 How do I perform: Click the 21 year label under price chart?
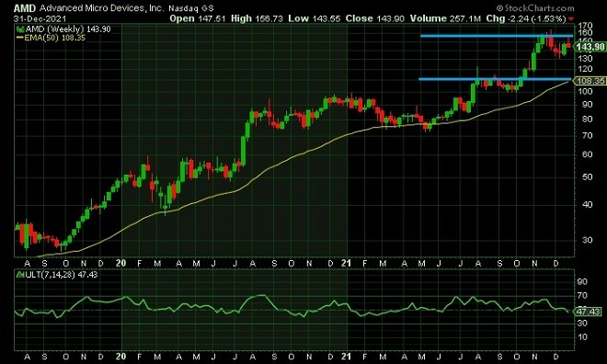347,263
